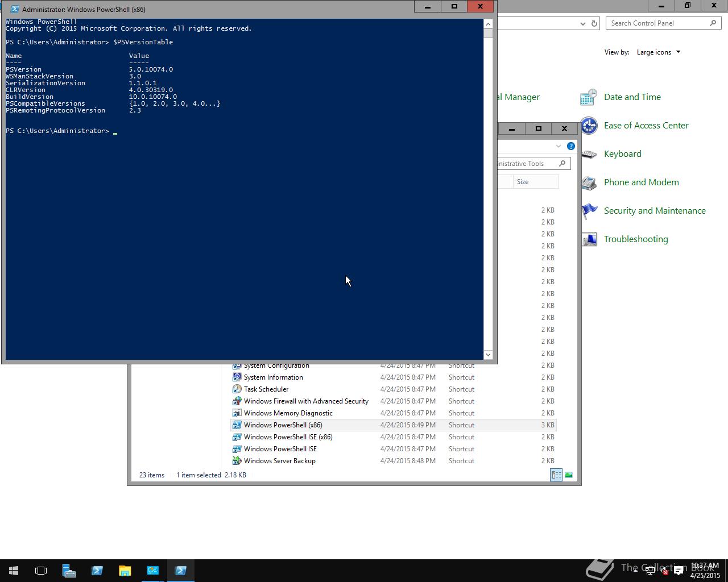Open Task View on taskbar

pyautogui.click(x=41, y=571)
